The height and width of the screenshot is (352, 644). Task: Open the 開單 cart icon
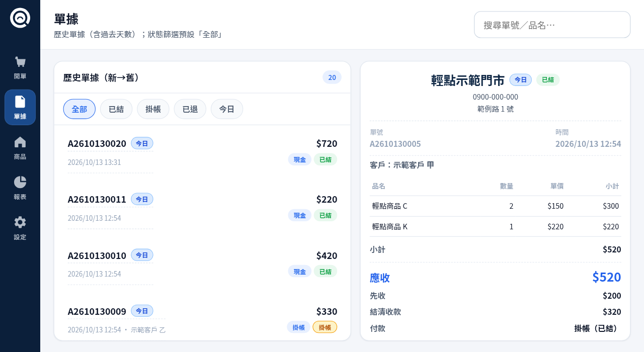point(20,62)
